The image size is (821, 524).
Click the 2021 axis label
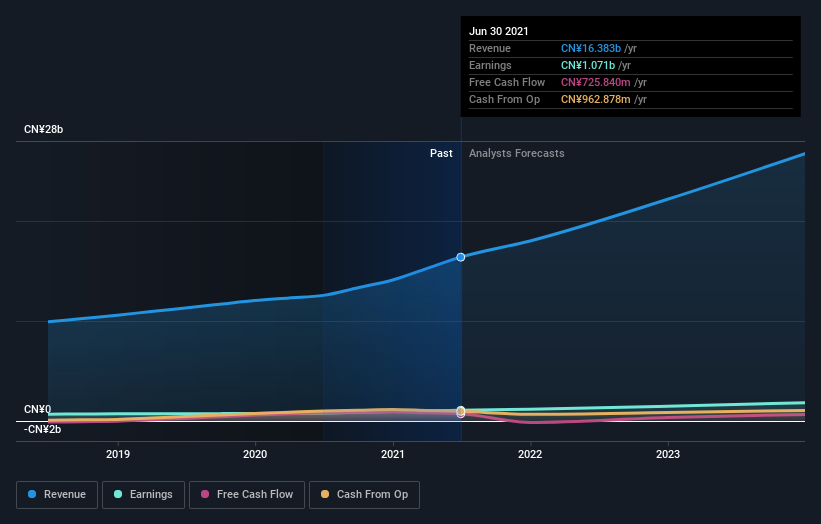pos(393,454)
